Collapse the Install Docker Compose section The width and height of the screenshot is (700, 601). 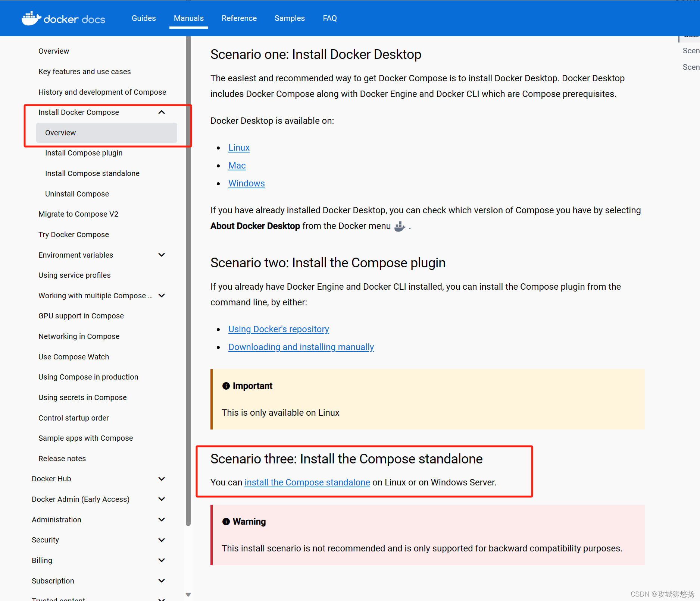pos(162,112)
